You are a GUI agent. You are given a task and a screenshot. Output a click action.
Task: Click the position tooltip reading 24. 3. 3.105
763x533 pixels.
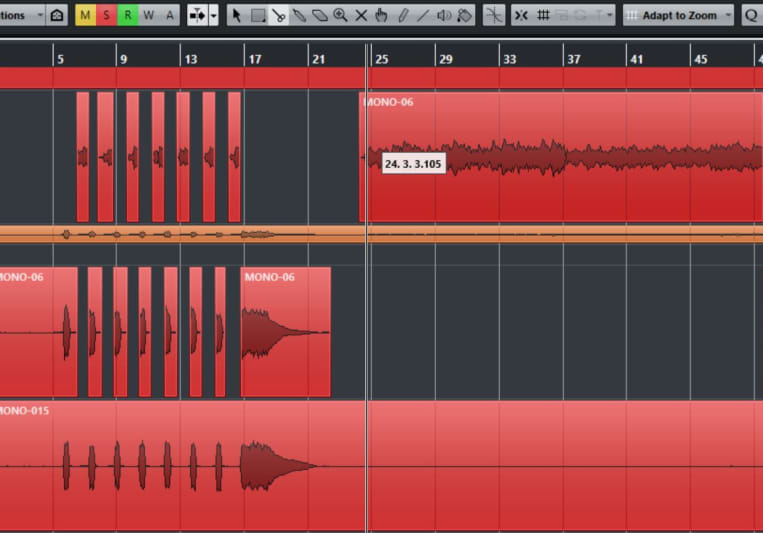pyautogui.click(x=413, y=164)
